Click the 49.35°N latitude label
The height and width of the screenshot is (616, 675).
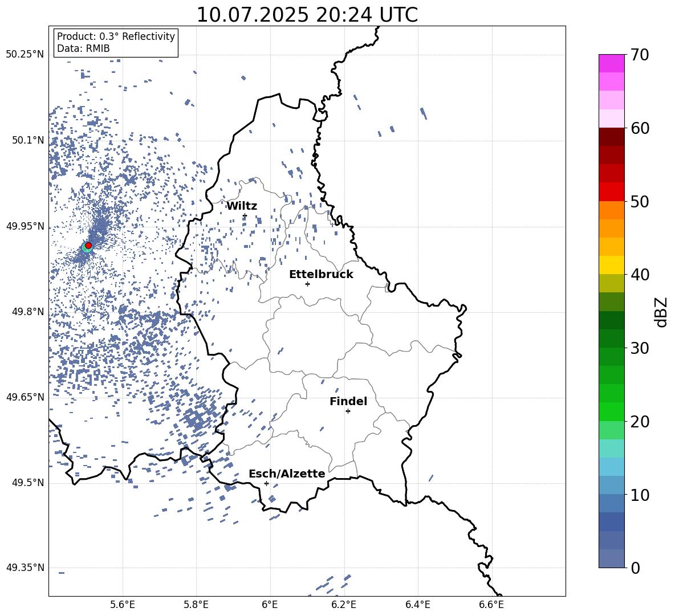coord(26,568)
